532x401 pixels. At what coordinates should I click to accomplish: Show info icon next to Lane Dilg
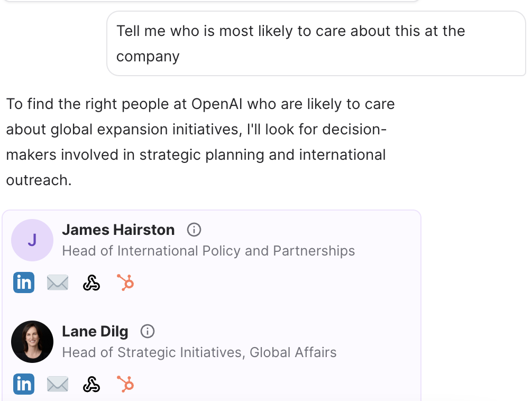148,331
